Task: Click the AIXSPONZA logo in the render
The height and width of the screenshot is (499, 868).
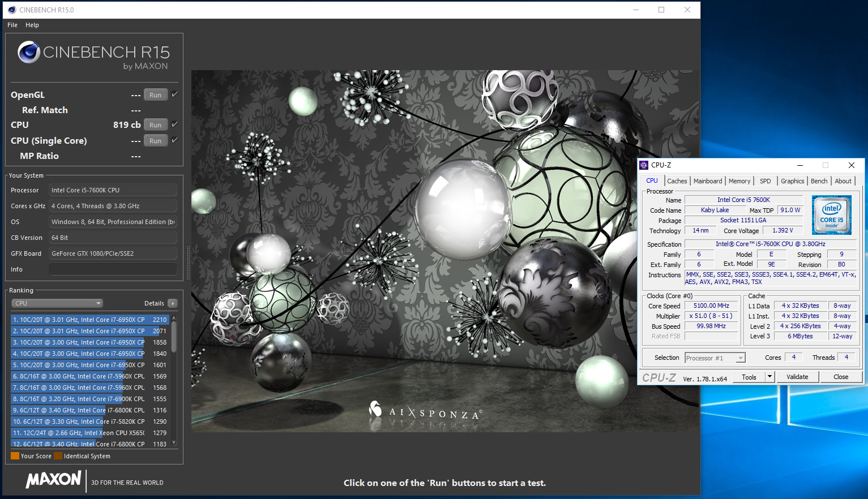Action: point(425,411)
